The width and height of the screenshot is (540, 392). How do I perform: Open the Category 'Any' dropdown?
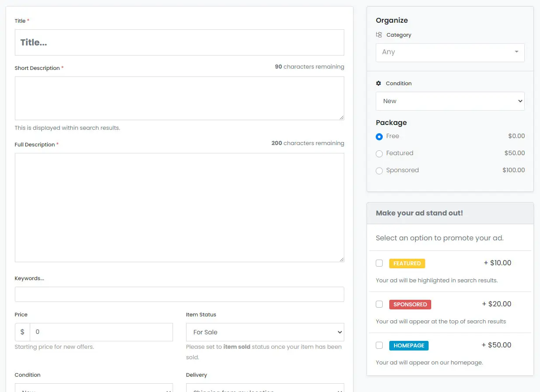click(x=450, y=52)
